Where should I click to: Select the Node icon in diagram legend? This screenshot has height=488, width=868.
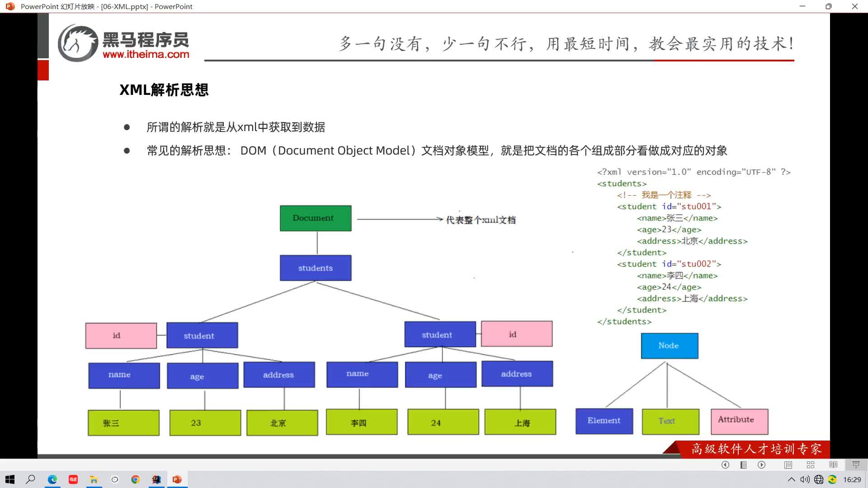pyautogui.click(x=668, y=346)
